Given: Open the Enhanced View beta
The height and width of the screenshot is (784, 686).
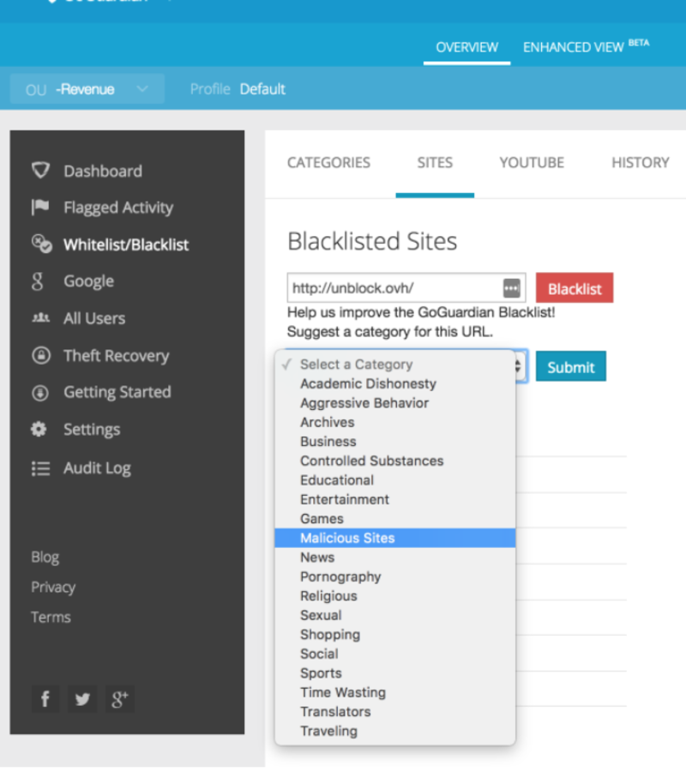Looking at the screenshot, I should click(x=586, y=46).
